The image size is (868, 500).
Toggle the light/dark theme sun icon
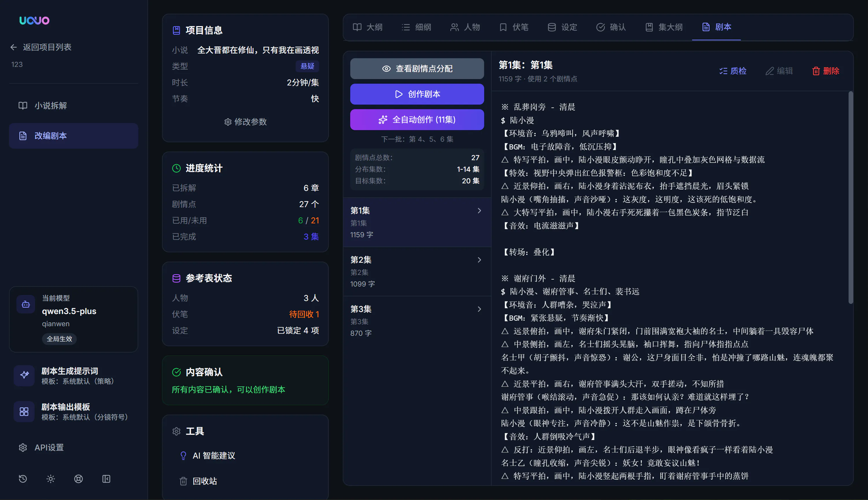click(50, 479)
